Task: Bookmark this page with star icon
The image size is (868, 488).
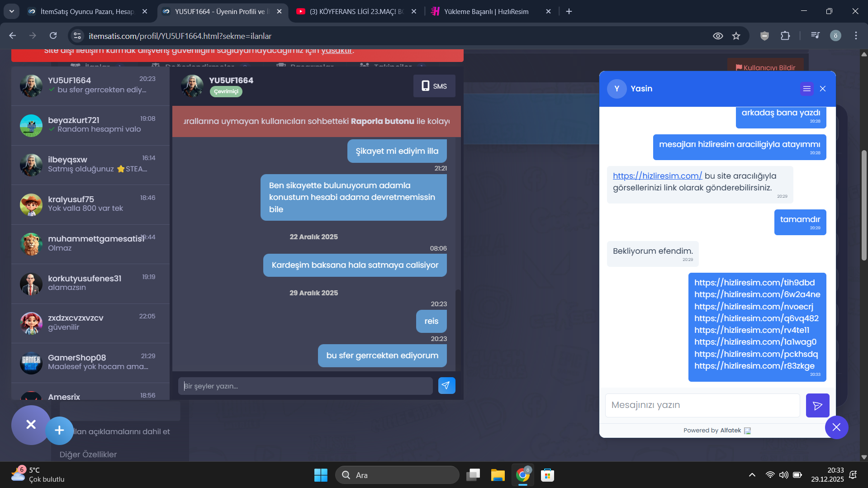Action: point(736,36)
